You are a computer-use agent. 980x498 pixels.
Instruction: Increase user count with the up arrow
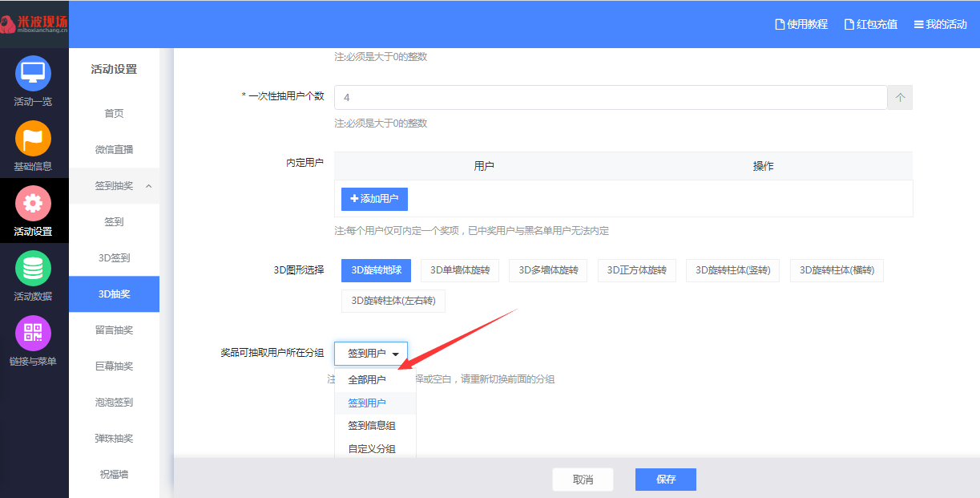click(900, 97)
